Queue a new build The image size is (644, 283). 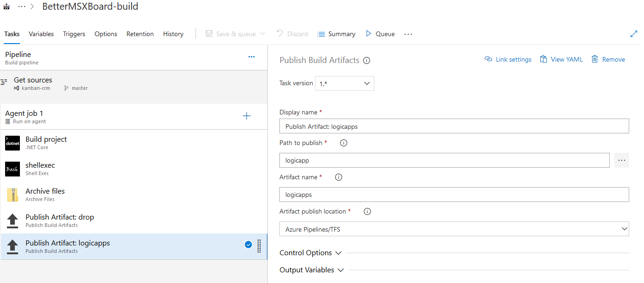(x=380, y=34)
